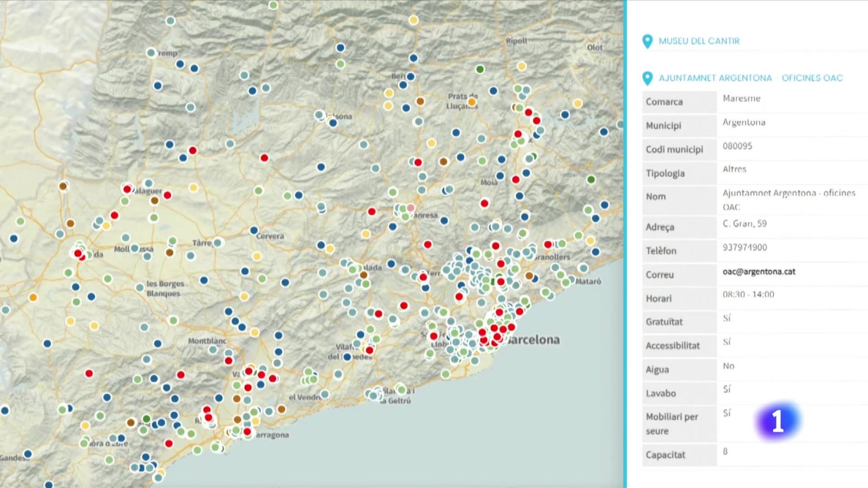Select the red marker near Lleida
This screenshot has height=488, width=868.
tap(78, 253)
